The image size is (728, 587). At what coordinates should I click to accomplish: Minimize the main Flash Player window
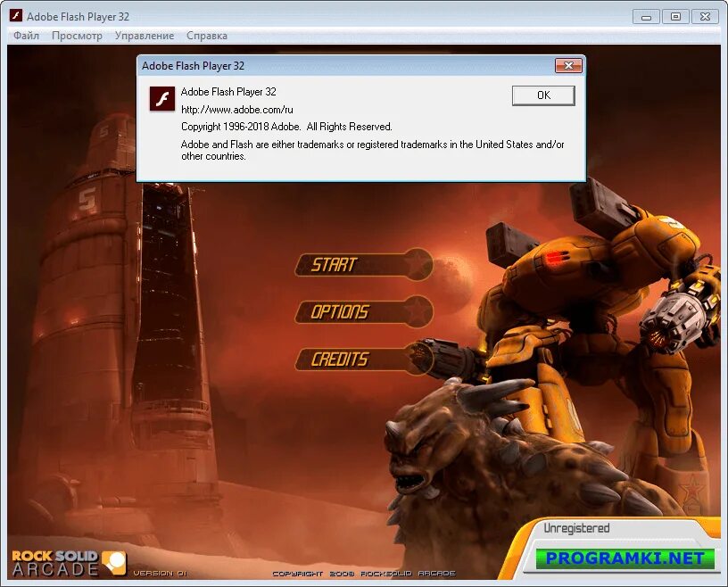coord(646,17)
